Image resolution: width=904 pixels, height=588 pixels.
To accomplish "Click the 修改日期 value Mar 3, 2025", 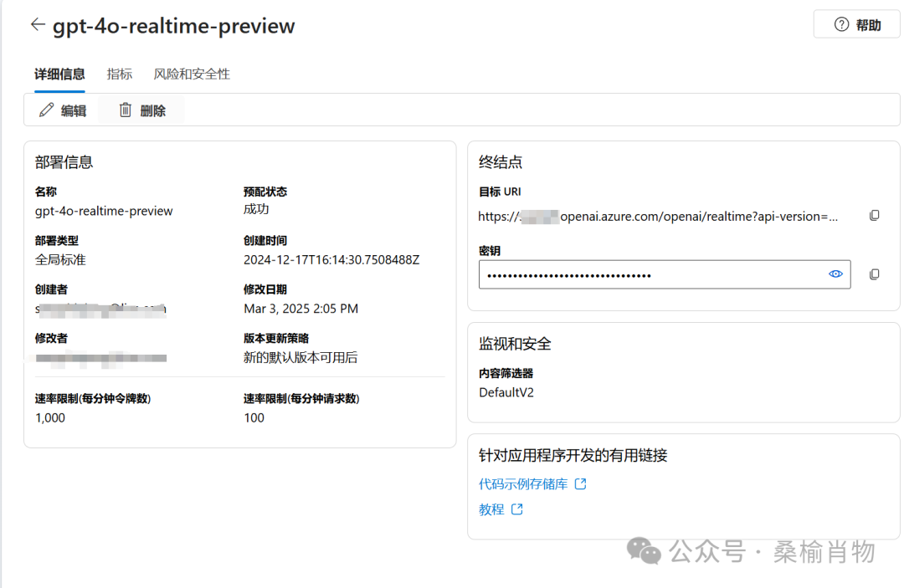I will coord(301,309).
